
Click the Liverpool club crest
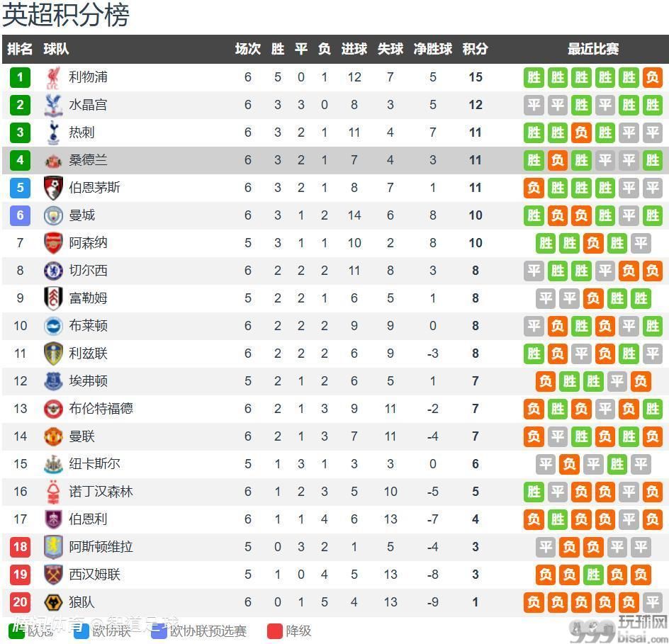click(x=53, y=78)
